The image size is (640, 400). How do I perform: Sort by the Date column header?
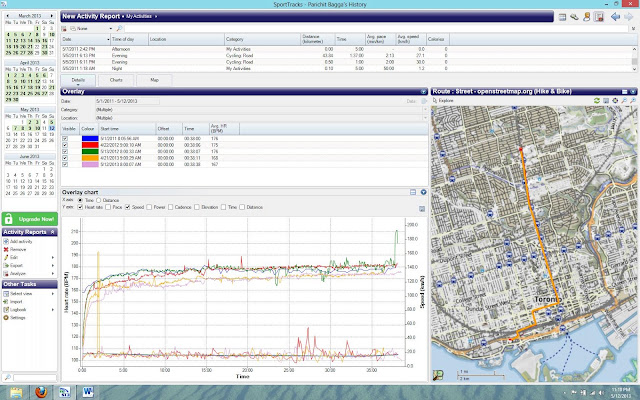[x=86, y=39]
